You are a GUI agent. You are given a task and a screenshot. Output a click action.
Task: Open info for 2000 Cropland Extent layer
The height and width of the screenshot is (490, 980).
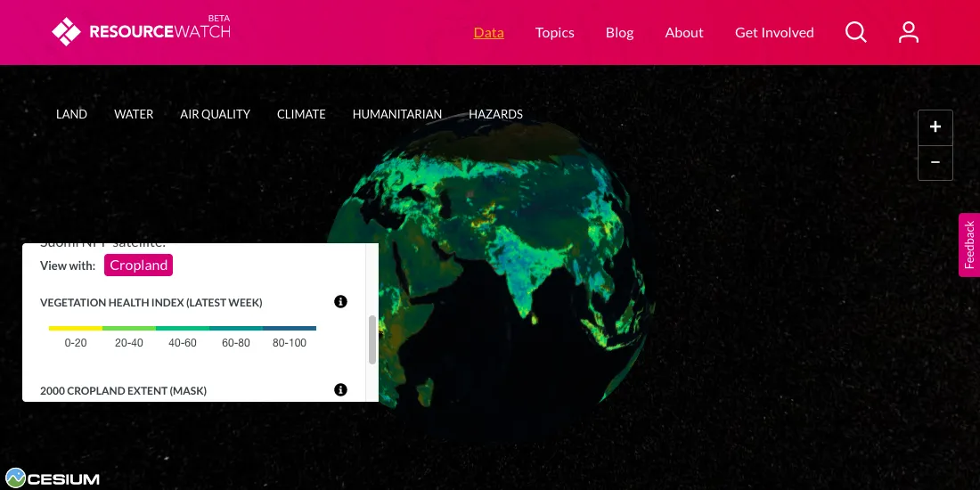[340, 390]
